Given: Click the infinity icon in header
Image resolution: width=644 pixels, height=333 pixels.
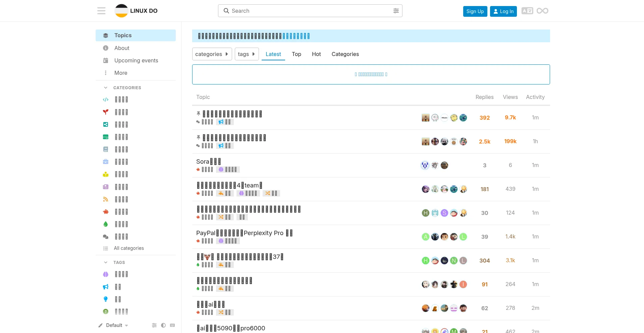Looking at the screenshot, I should 542,11.
